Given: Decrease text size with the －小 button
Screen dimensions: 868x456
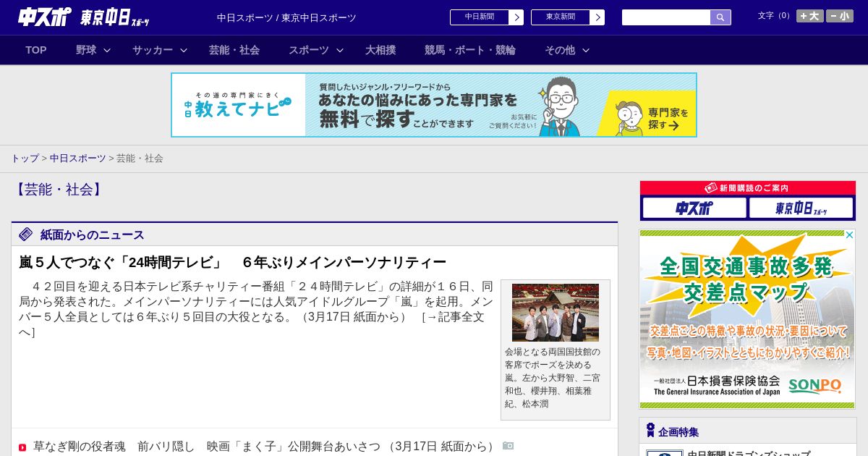Looking at the screenshot, I should (x=840, y=16).
